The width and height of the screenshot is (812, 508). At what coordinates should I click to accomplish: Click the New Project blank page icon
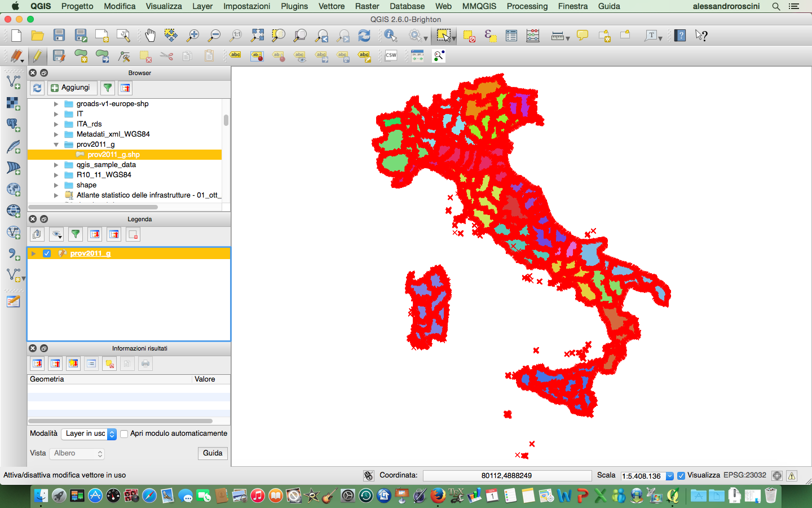(x=16, y=36)
